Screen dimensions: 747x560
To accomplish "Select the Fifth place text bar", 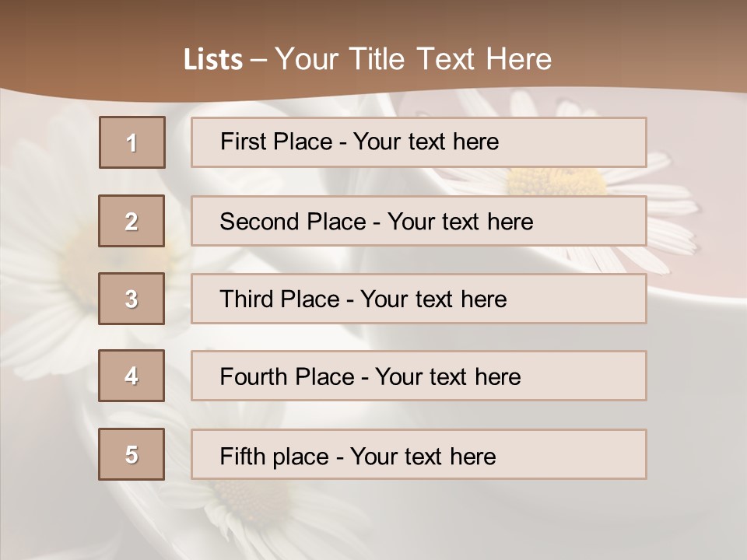I will click(419, 454).
